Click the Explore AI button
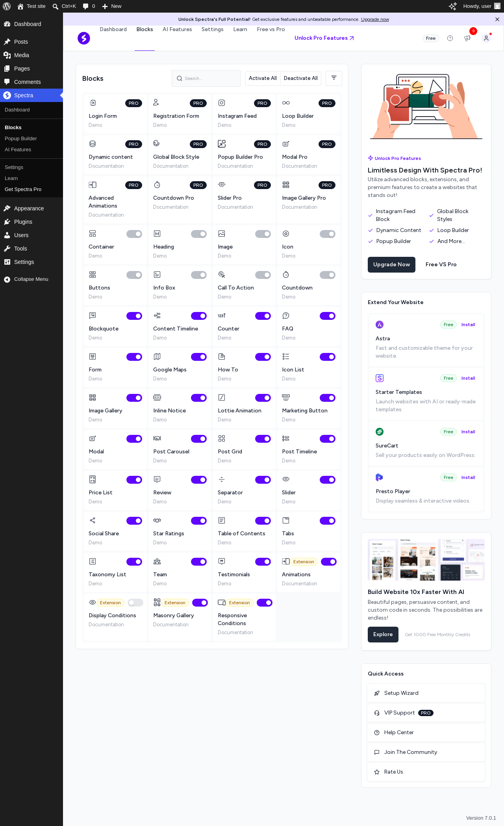 pyautogui.click(x=383, y=635)
